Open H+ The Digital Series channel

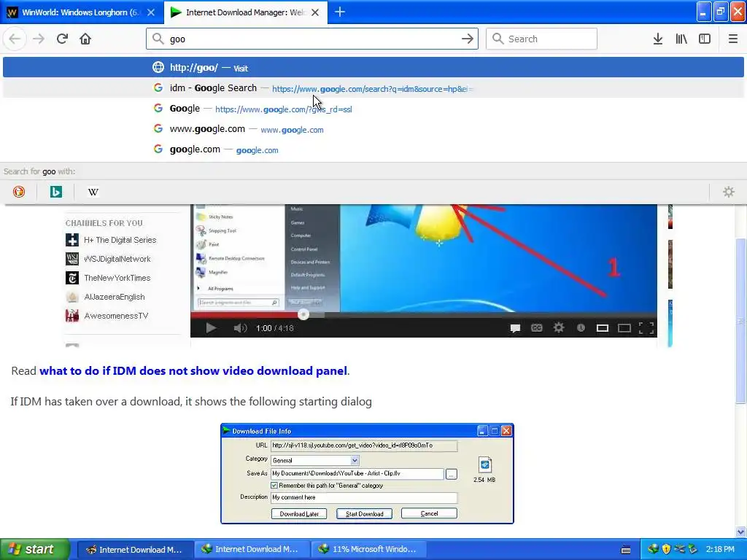[x=111, y=240]
